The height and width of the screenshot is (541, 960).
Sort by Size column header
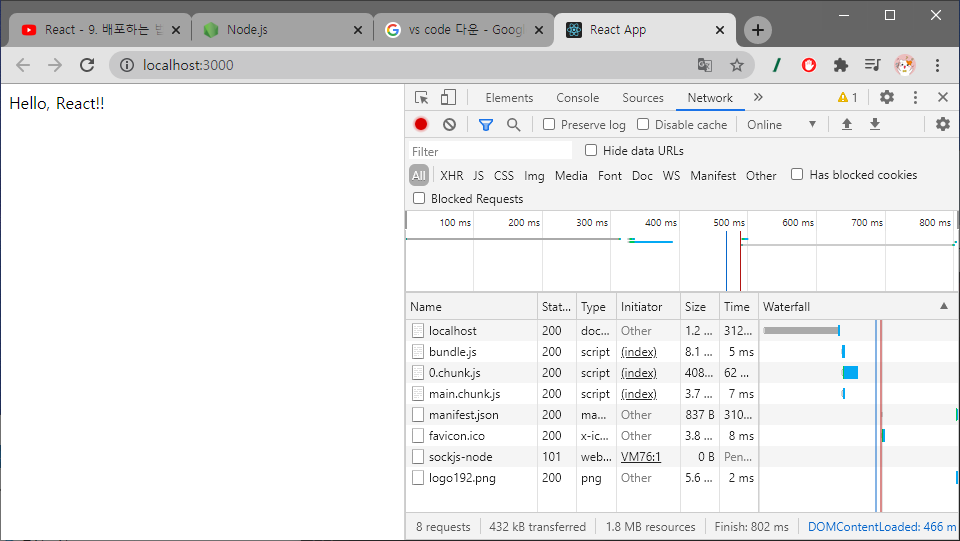pos(699,307)
